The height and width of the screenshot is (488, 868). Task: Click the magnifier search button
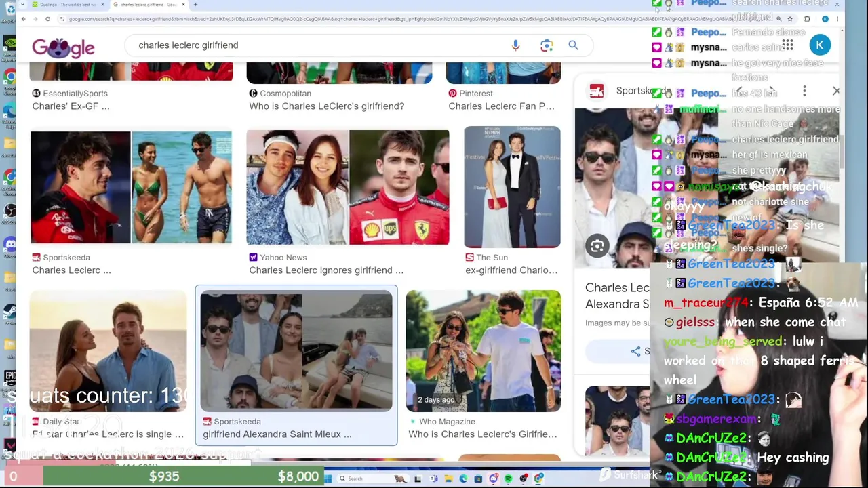573,45
